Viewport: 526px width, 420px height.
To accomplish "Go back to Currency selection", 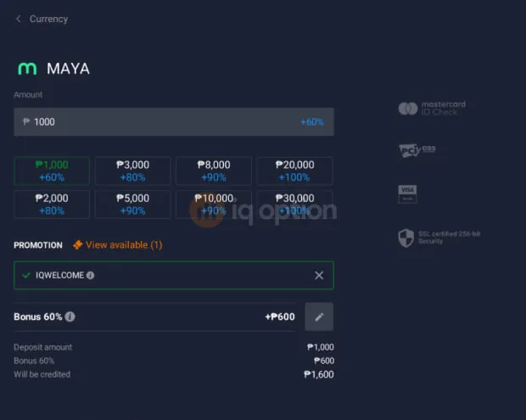I will pos(19,20).
